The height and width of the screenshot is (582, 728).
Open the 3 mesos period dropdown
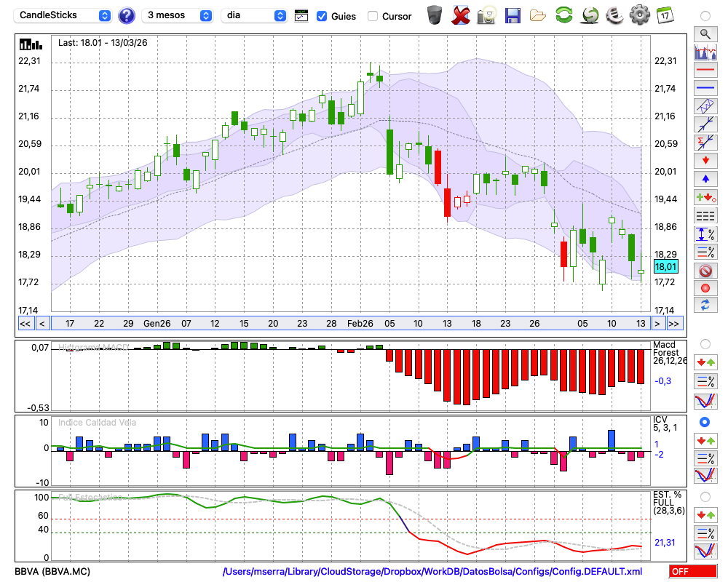[x=178, y=15]
